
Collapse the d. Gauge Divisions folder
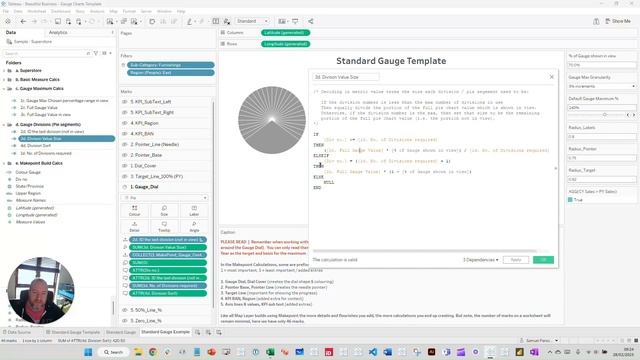pyautogui.click(x=4, y=124)
